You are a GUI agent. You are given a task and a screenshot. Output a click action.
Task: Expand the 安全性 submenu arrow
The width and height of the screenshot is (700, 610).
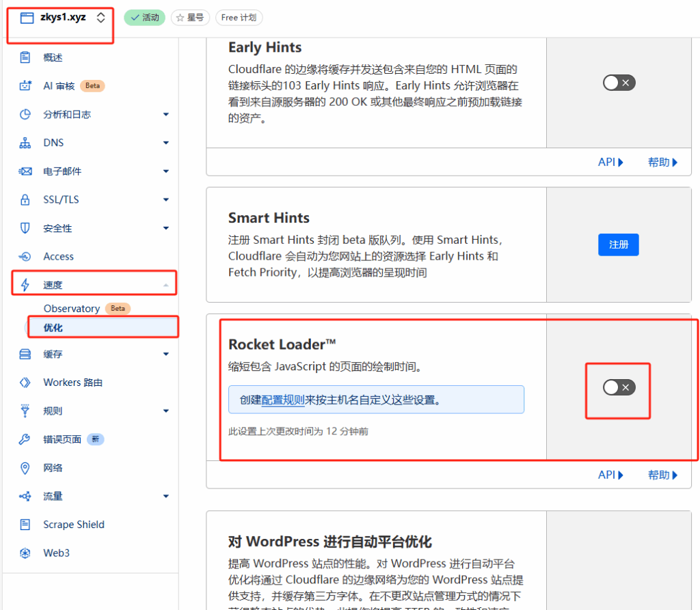(x=166, y=228)
